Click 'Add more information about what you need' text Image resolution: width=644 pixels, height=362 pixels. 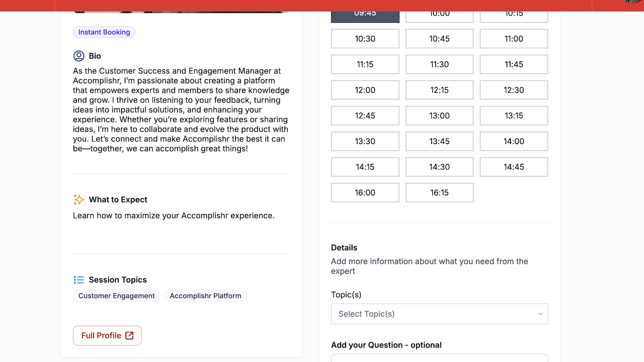click(x=429, y=266)
